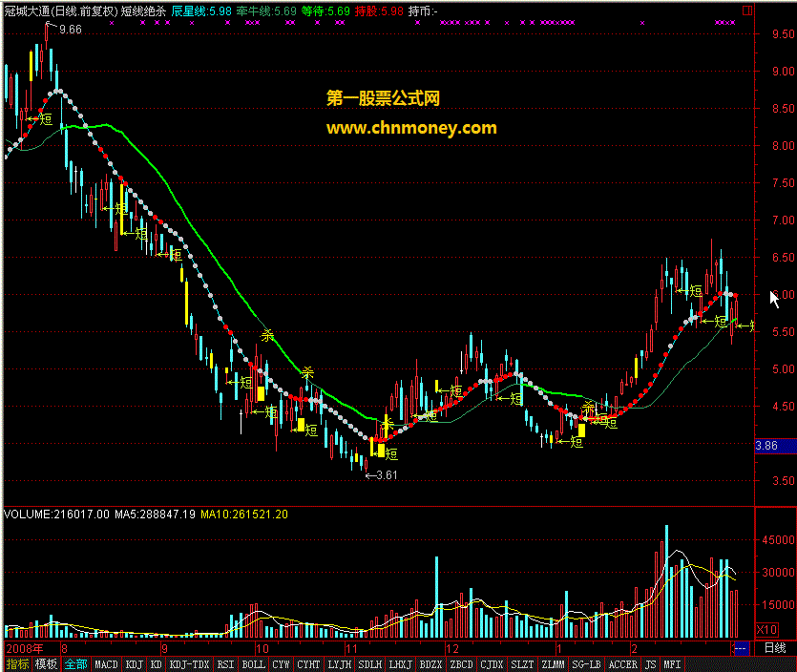Select the CJDX indicator tab
Image resolution: width=797 pixels, height=672 pixels.
[x=492, y=664]
